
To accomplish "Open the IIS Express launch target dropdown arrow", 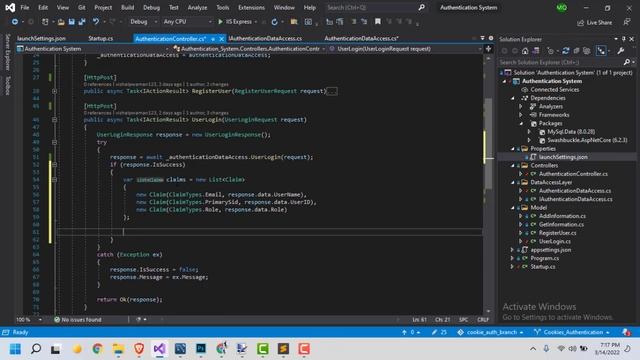I will click(256, 22).
